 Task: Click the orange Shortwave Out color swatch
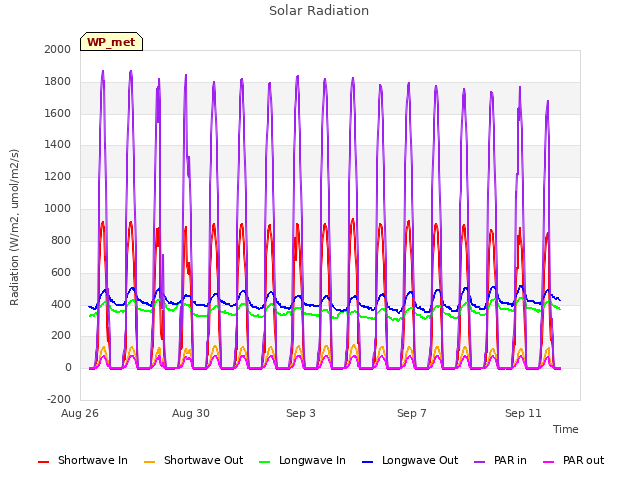[149, 462]
